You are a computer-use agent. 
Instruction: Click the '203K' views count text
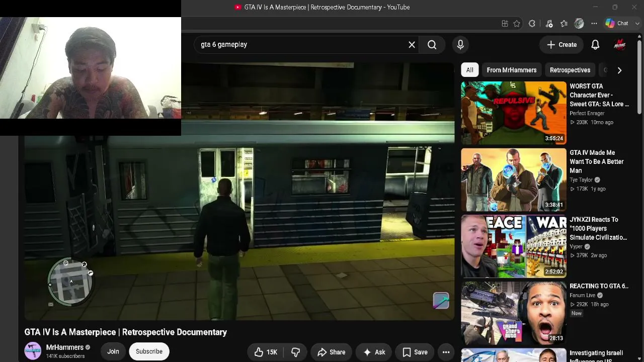point(582,123)
